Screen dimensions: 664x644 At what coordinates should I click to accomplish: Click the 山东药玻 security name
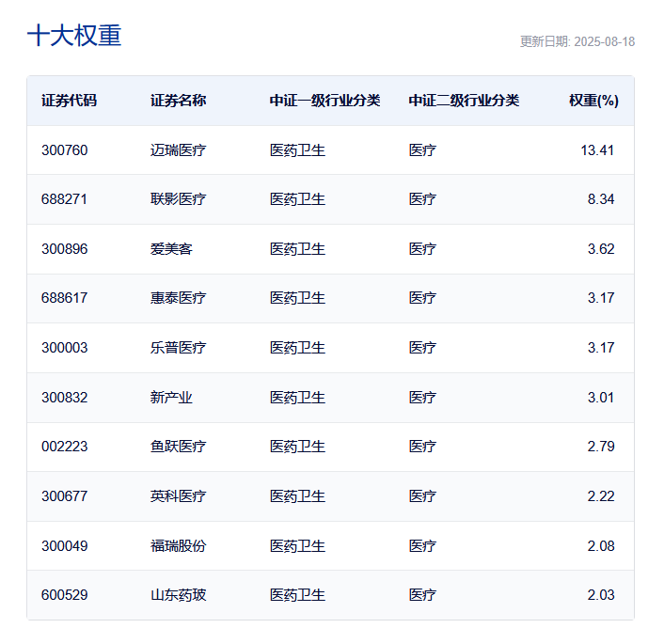tap(178, 595)
